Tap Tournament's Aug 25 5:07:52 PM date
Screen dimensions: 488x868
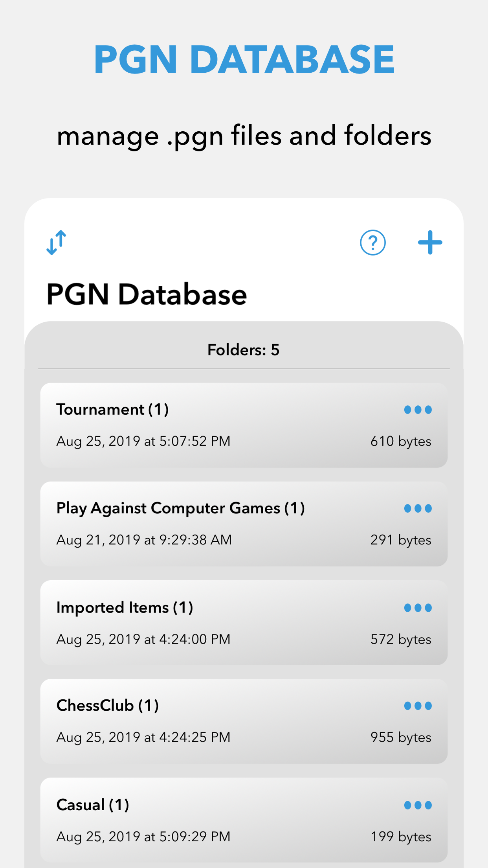click(143, 441)
